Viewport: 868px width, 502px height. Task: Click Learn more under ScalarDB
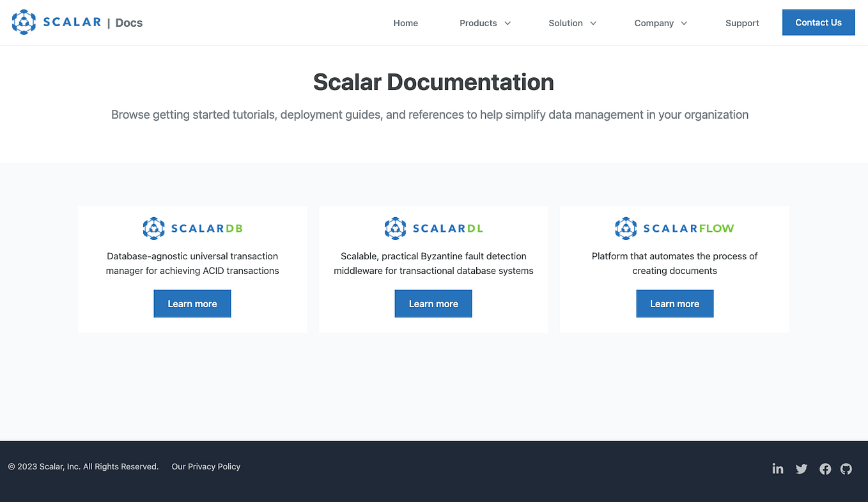tap(192, 303)
